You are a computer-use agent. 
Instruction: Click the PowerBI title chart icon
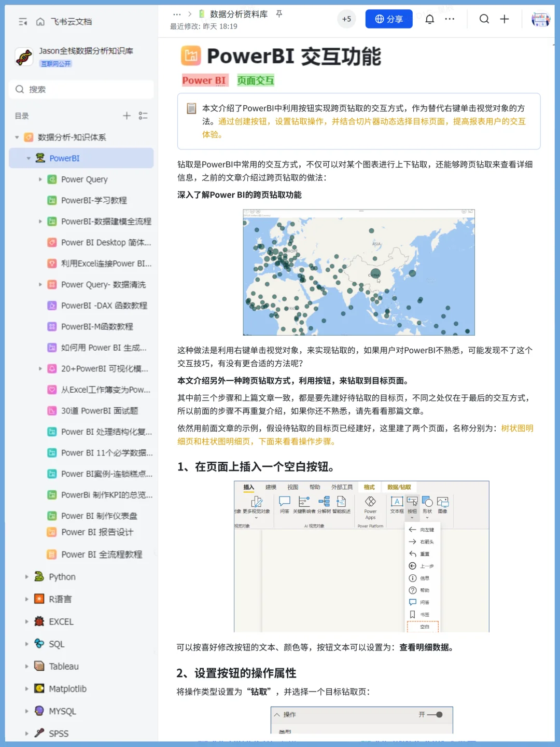point(191,56)
